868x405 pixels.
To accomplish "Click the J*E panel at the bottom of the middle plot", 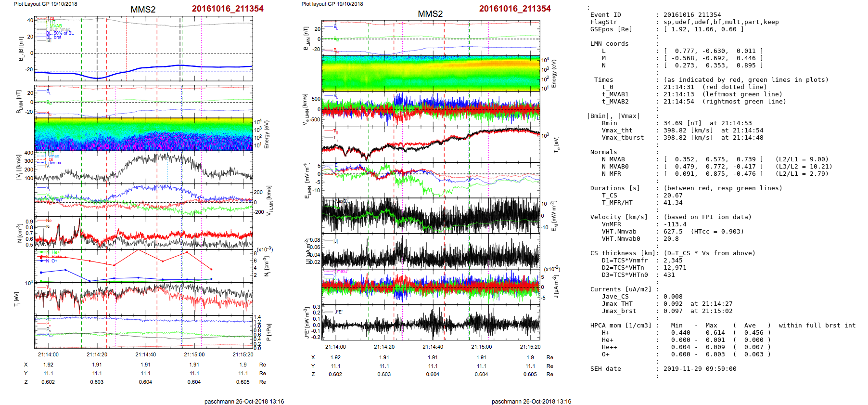I will point(431,323).
